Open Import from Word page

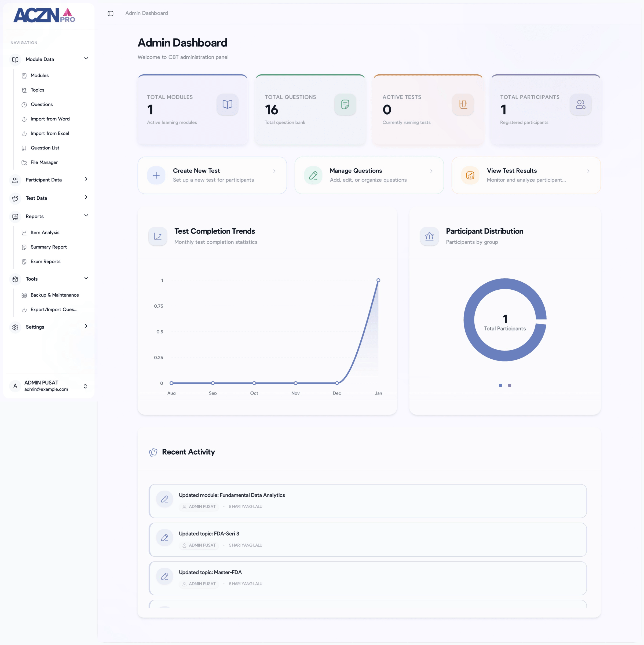[50, 119]
